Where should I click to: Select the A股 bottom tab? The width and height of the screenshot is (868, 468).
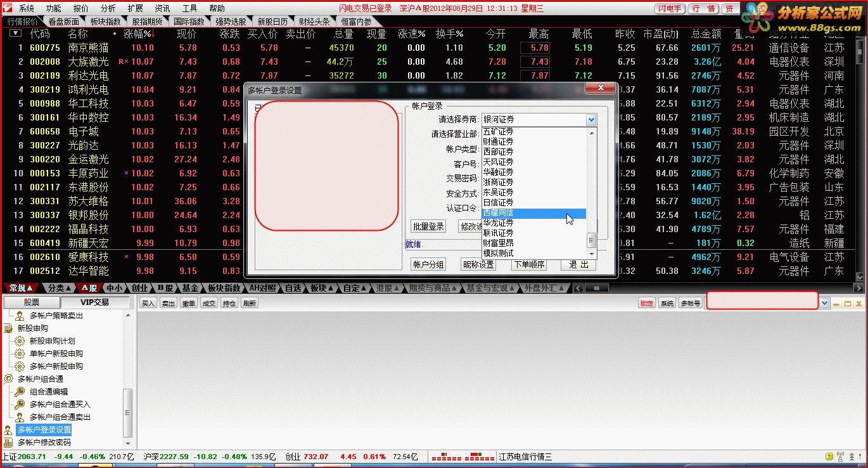[x=89, y=288]
